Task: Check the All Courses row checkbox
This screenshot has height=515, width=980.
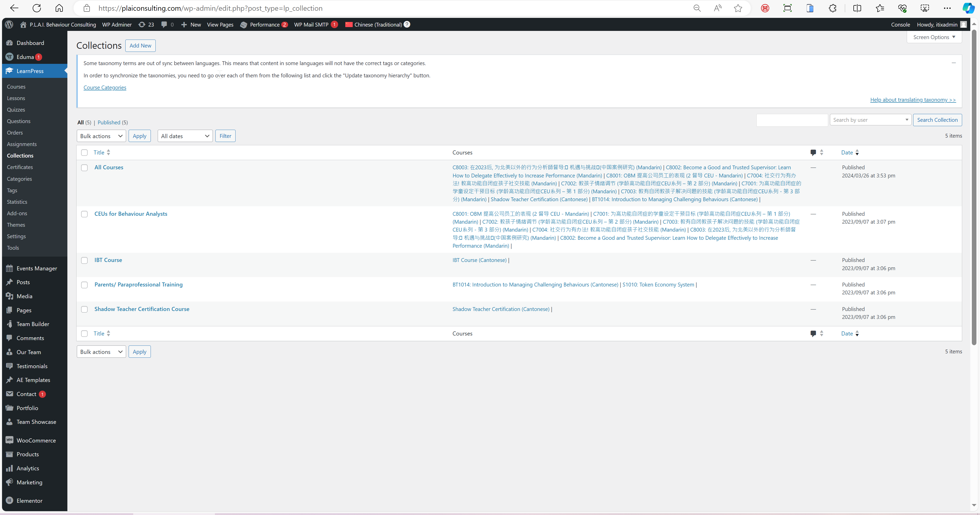Action: 84,168
